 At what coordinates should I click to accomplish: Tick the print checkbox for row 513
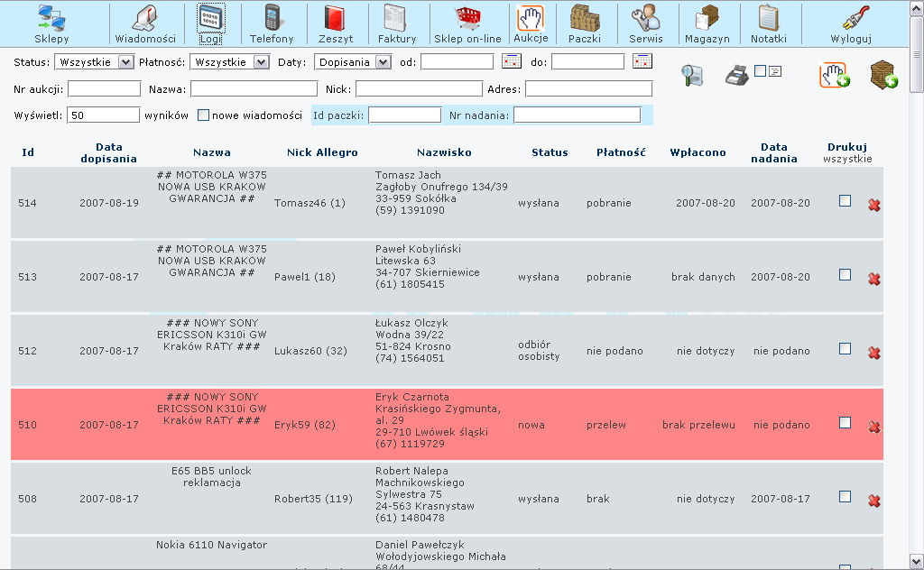coord(845,275)
